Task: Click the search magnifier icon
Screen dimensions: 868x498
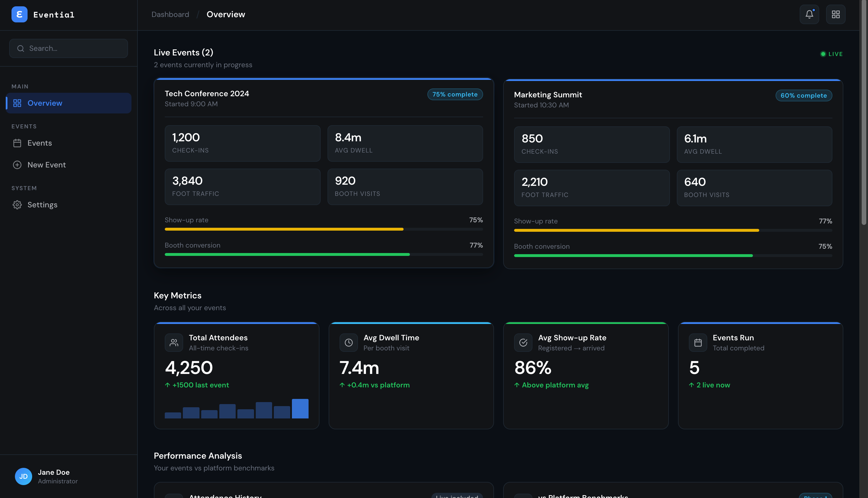Action: point(20,49)
